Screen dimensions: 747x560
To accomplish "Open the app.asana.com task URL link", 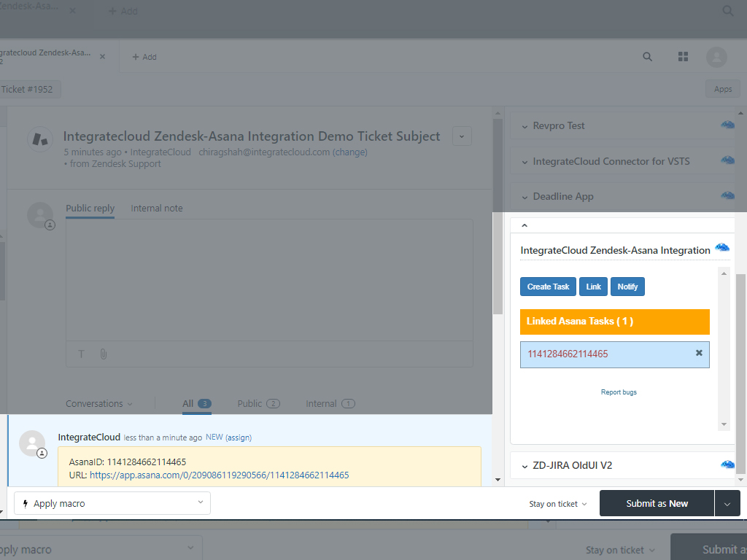I will point(219,475).
